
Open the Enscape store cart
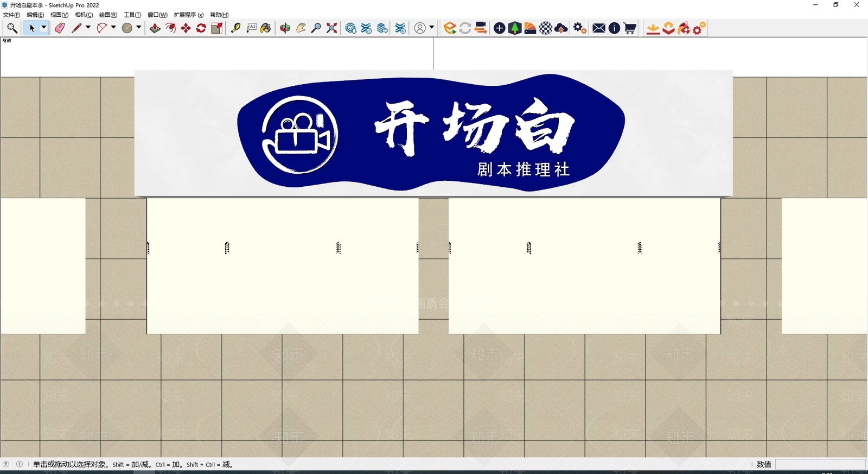click(x=630, y=28)
